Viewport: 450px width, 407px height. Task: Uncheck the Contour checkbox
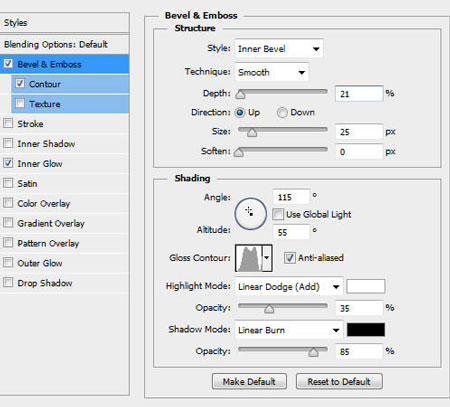[x=20, y=83]
